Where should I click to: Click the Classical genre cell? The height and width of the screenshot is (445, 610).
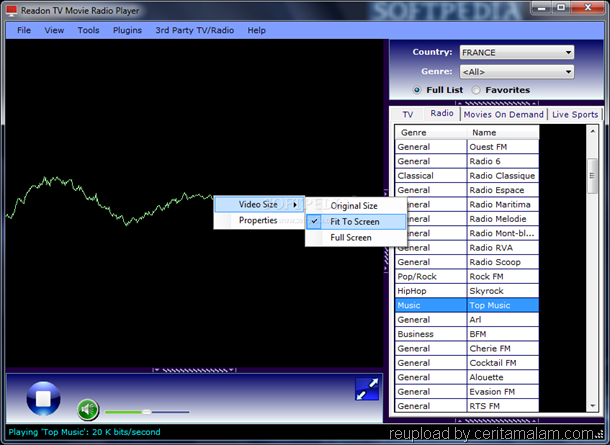click(x=431, y=176)
